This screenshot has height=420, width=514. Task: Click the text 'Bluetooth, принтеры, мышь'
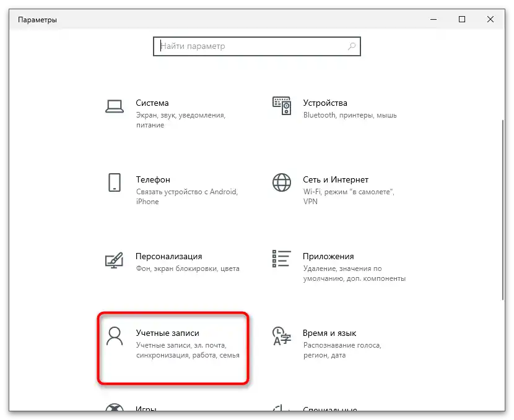(350, 115)
